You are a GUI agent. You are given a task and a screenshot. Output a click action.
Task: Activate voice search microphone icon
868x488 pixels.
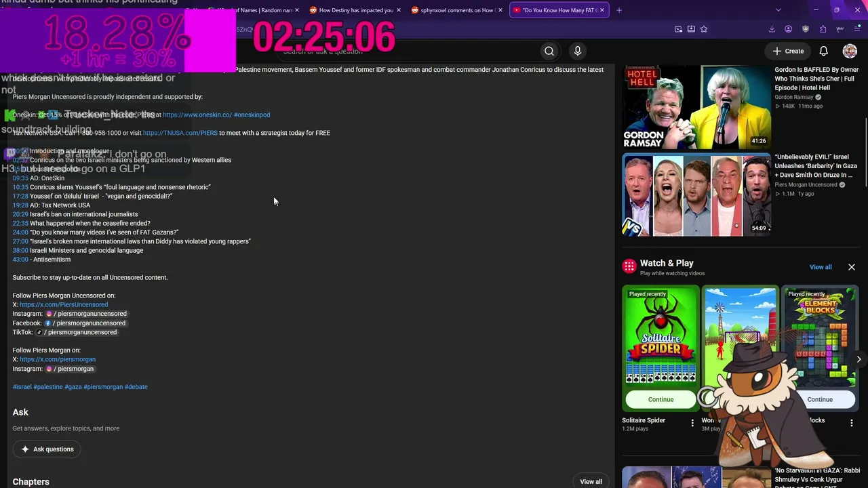(x=578, y=51)
